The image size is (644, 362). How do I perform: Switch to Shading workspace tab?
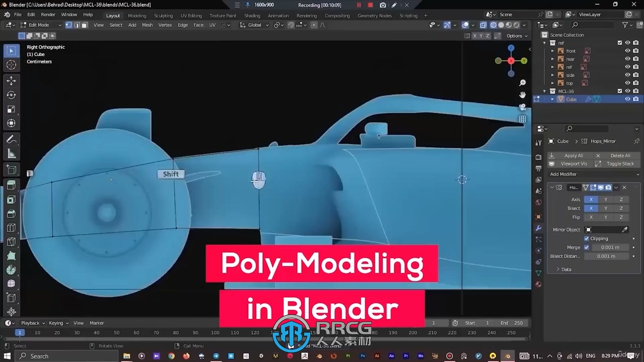(252, 16)
